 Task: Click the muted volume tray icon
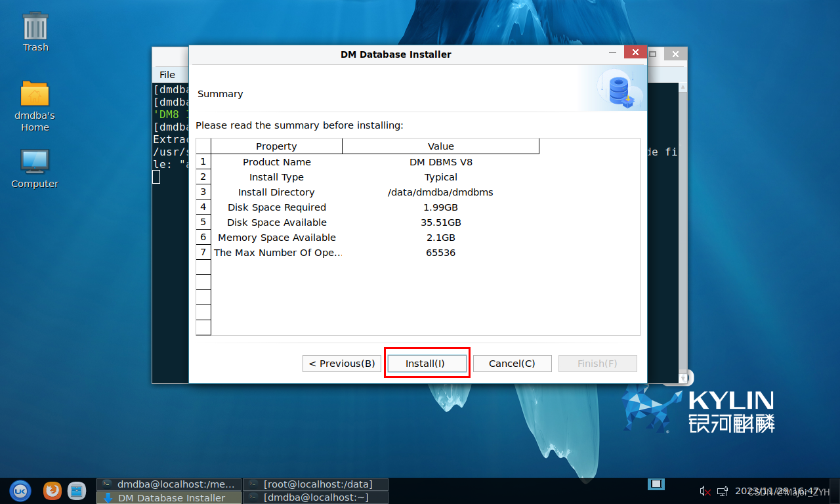[x=705, y=491]
